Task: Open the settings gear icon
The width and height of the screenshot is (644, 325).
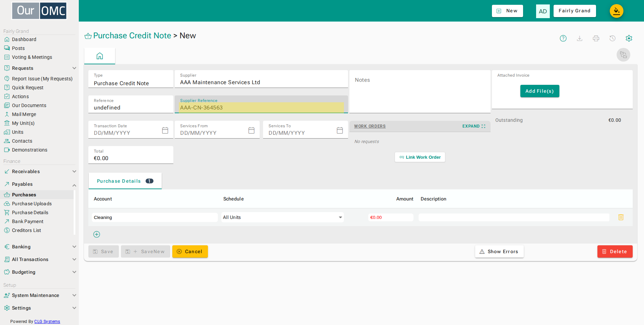Action: (x=629, y=38)
